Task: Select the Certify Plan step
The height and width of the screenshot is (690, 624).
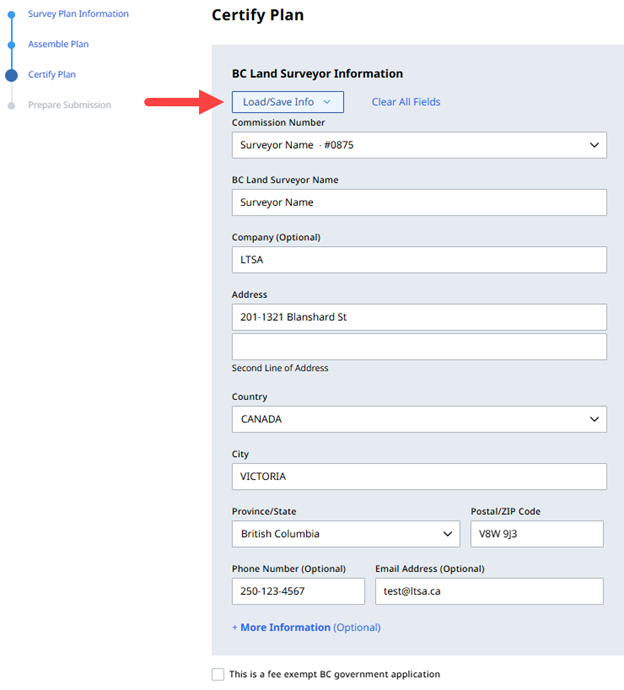Action: coord(52,75)
